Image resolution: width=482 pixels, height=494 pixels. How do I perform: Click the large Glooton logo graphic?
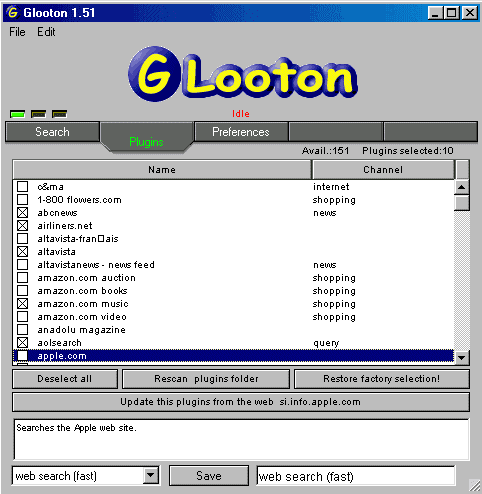242,74
